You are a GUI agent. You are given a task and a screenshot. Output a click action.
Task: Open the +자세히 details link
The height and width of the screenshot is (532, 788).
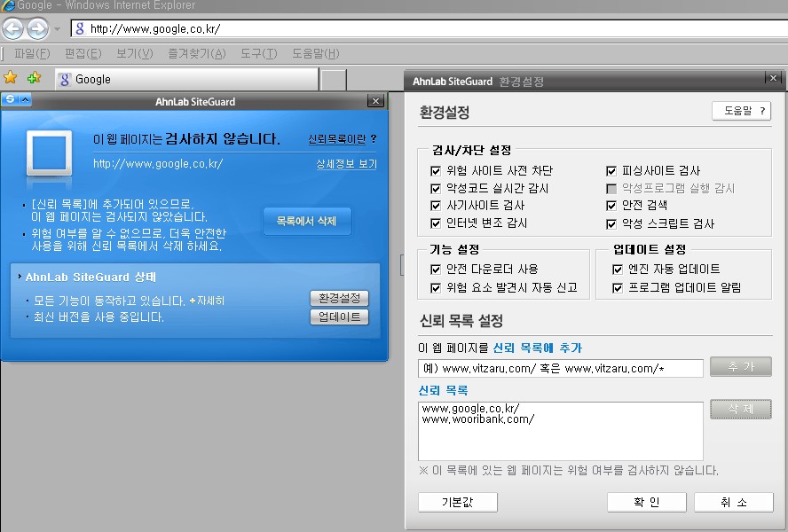[207, 301]
